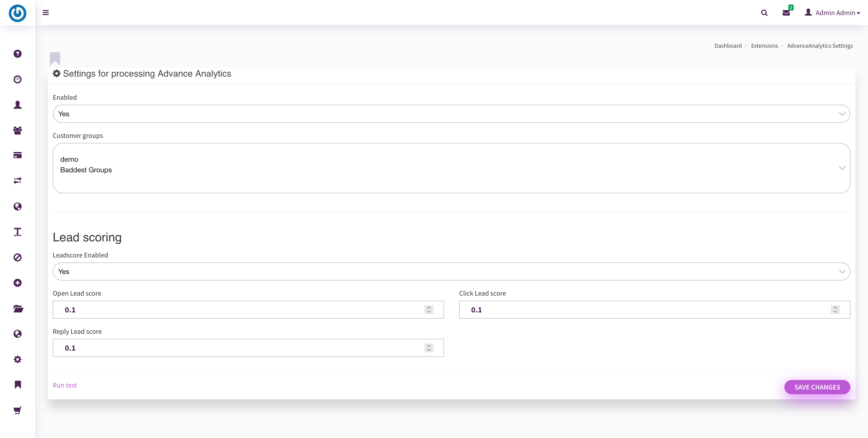868x438 pixels.
Task: Go to Extensions breadcrumb
Action: pyautogui.click(x=764, y=46)
